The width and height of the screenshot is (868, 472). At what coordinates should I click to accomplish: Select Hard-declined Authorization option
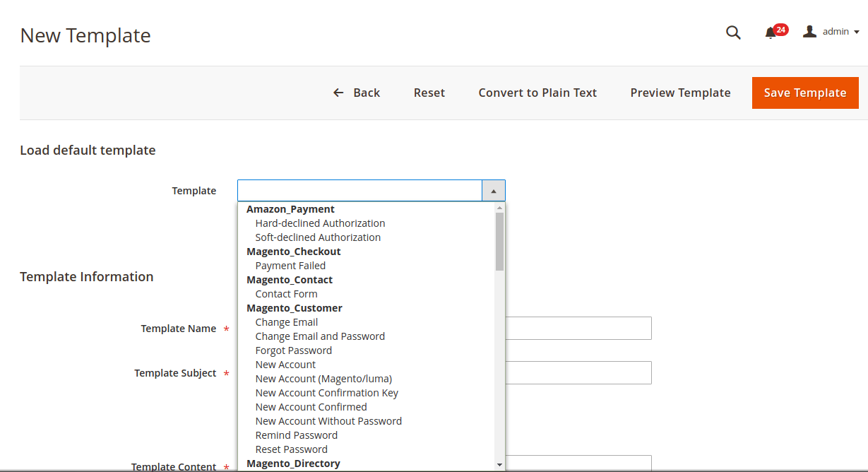320,223
